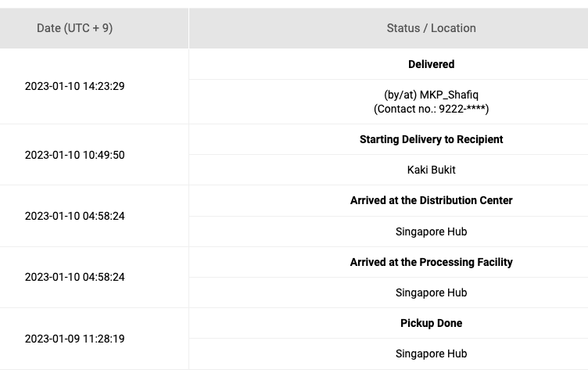This screenshot has height=384, width=588.
Task: Select Arrived at the Processing Facility status
Action: (x=431, y=263)
